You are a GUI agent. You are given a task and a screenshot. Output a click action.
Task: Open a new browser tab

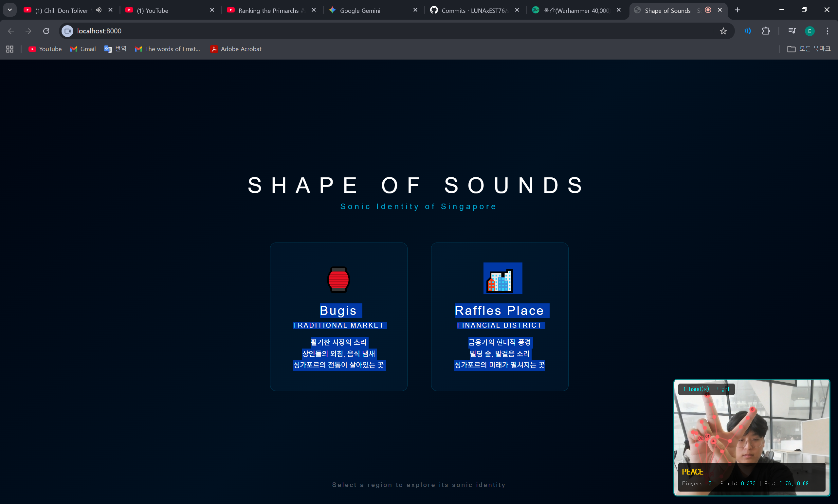click(737, 10)
